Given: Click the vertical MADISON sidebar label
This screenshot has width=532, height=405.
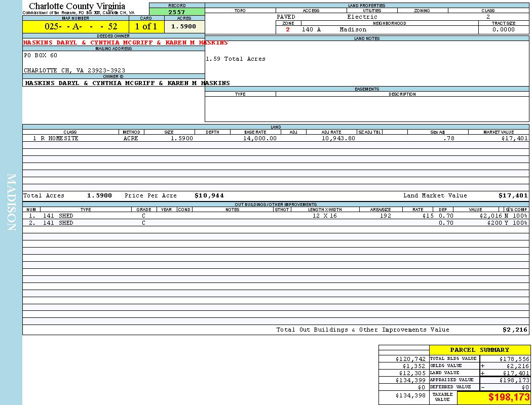Looking at the screenshot, I should pyautogui.click(x=11, y=202).
